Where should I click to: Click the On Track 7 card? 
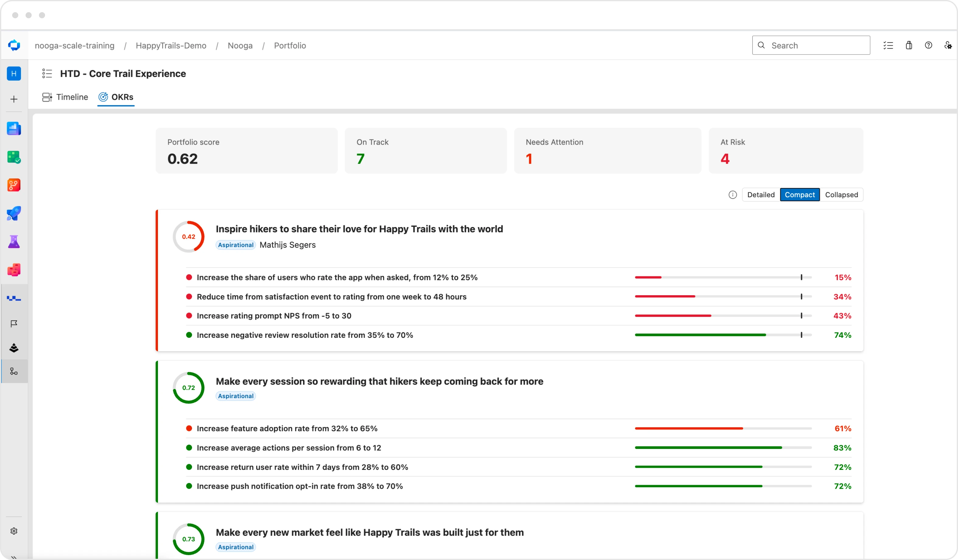point(425,151)
